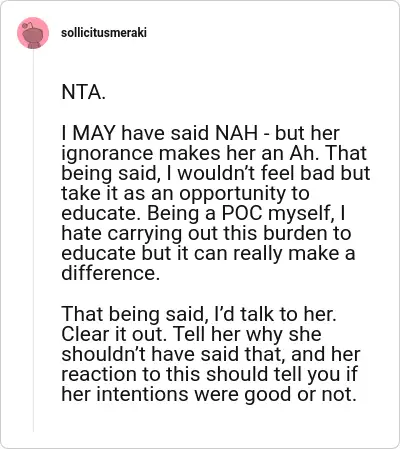Click the line 'That being said, I'd talk to her.'
This screenshot has width=400, height=449.
tap(199, 314)
